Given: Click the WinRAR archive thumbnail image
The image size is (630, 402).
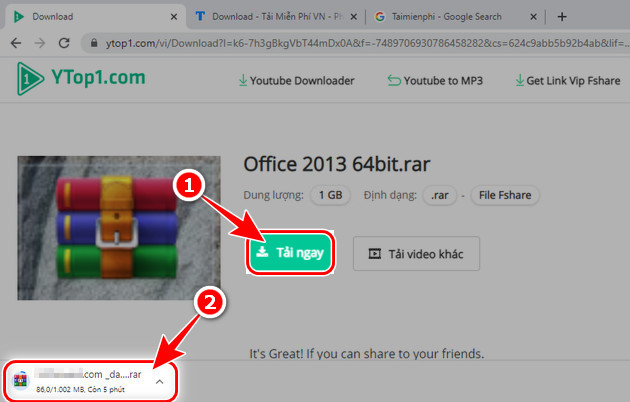Looking at the screenshot, I should pyautogui.click(x=119, y=228).
